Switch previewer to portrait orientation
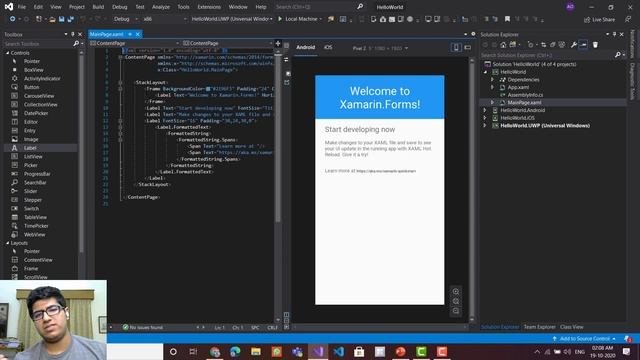 pos(456,48)
